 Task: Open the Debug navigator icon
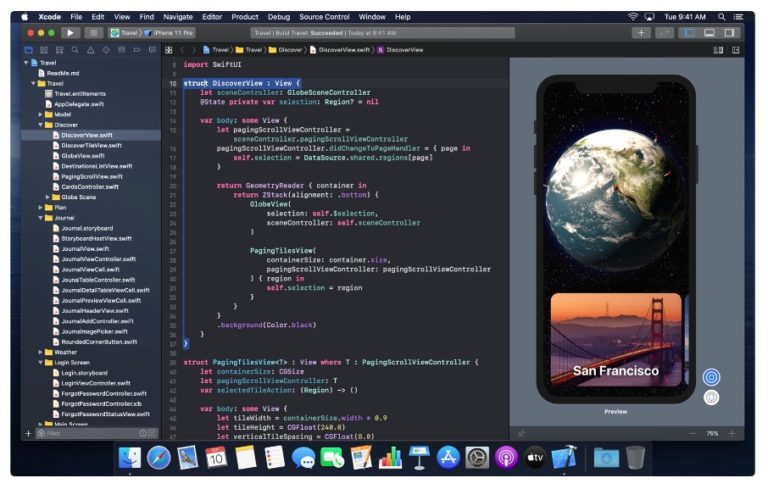[x=121, y=50]
